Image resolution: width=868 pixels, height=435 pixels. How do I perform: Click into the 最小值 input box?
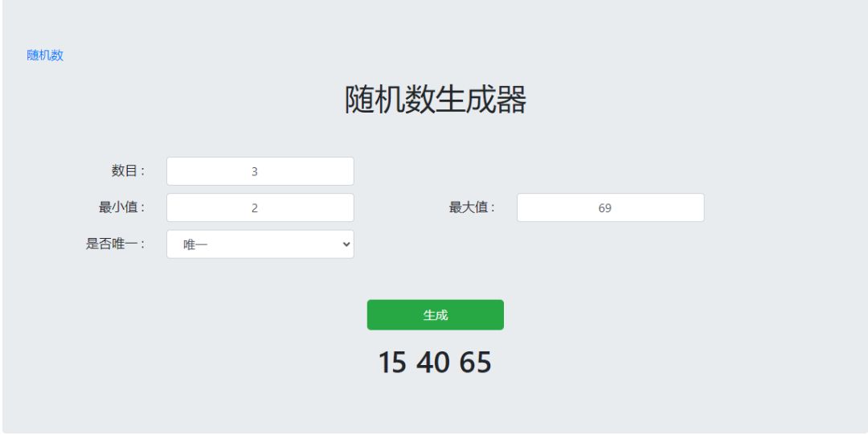pyautogui.click(x=260, y=207)
